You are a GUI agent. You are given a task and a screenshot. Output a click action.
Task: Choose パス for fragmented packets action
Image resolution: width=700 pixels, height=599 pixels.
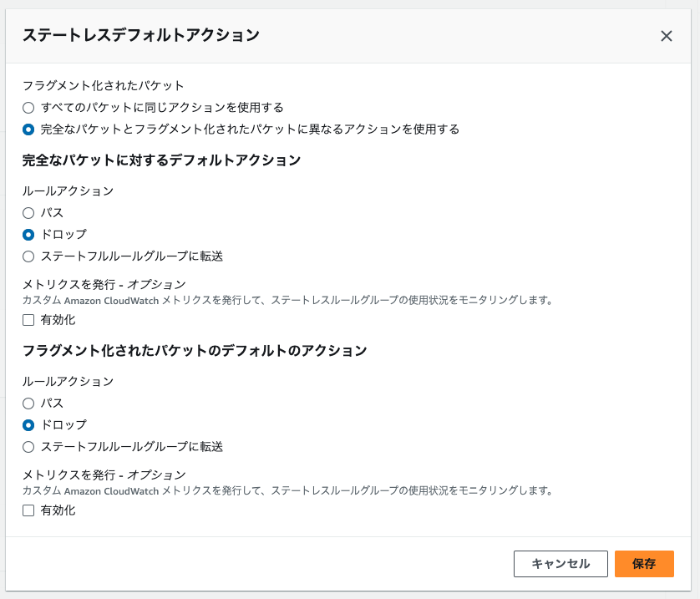point(28,404)
